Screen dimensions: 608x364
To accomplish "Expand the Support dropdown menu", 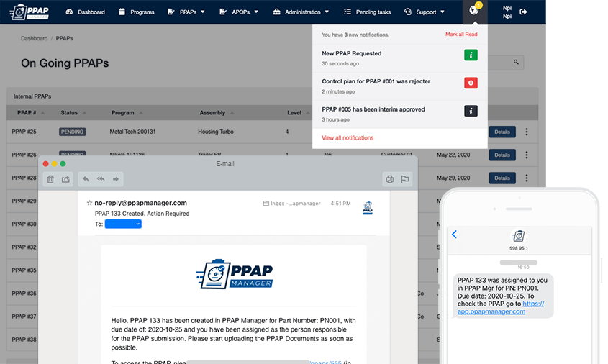I will 424,12.
